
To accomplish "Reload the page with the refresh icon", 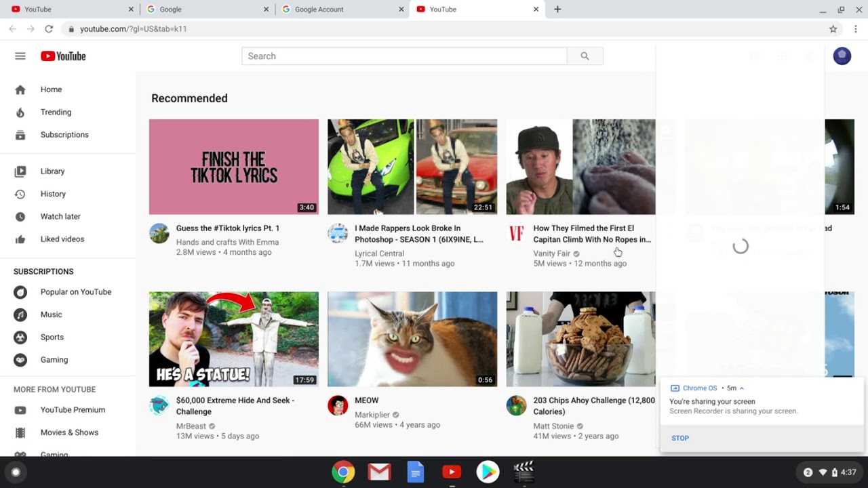I will (x=49, y=29).
